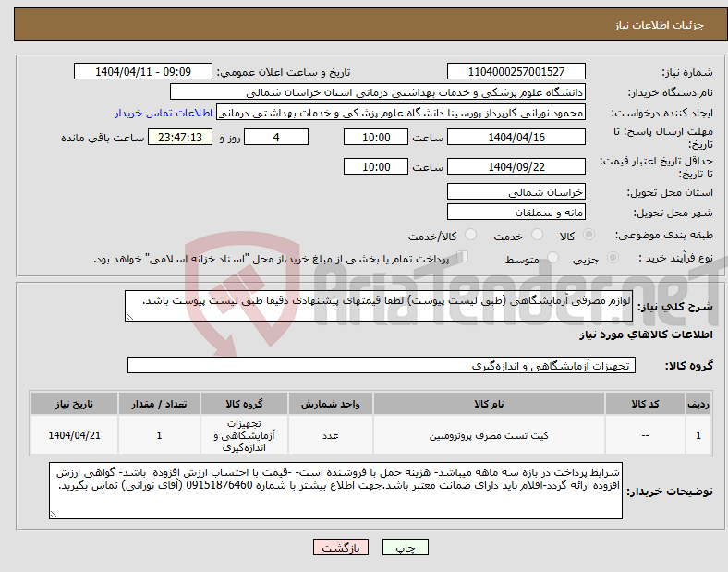
Task: Select the خدمت radio button
Action: pos(537,235)
